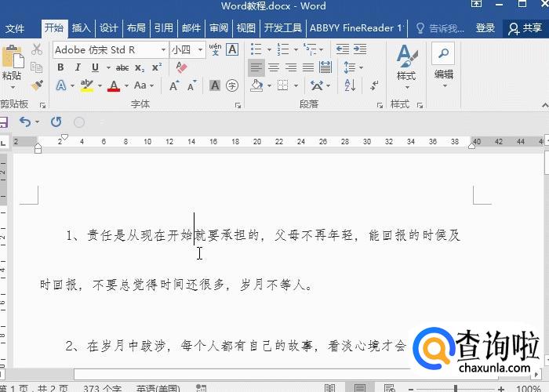Switch to the 插入 ribbon tab

pyautogui.click(x=82, y=28)
